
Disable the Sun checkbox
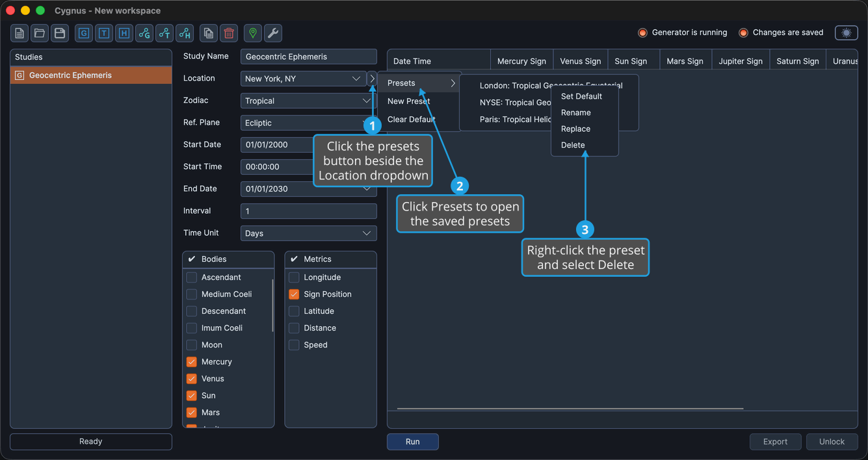pyautogui.click(x=192, y=396)
